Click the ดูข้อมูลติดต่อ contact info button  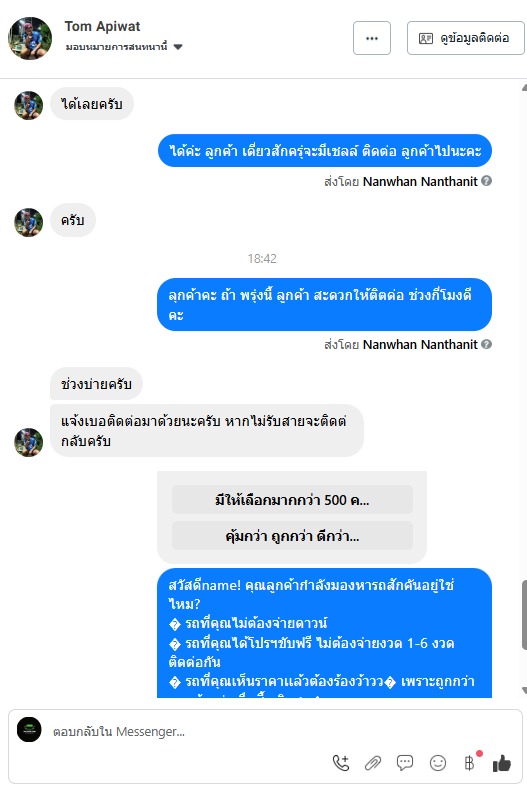(465, 38)
